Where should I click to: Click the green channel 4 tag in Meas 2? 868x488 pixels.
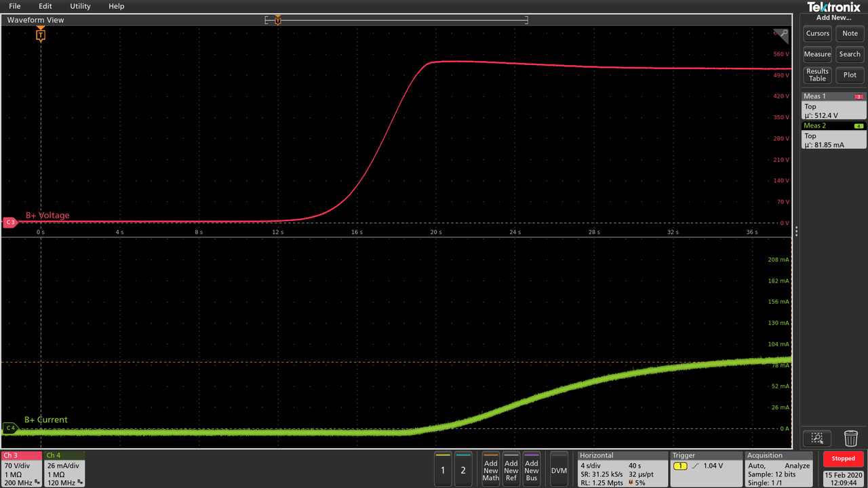(859, 126)
